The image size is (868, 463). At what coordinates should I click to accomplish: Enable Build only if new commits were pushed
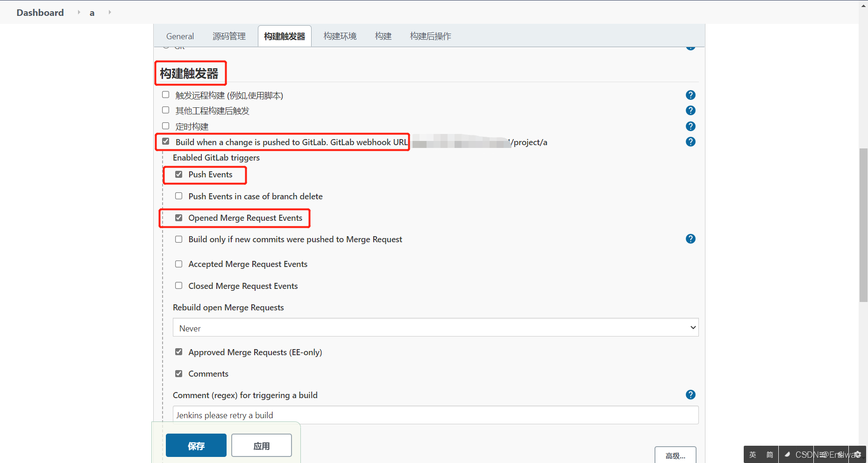point(179,239)
